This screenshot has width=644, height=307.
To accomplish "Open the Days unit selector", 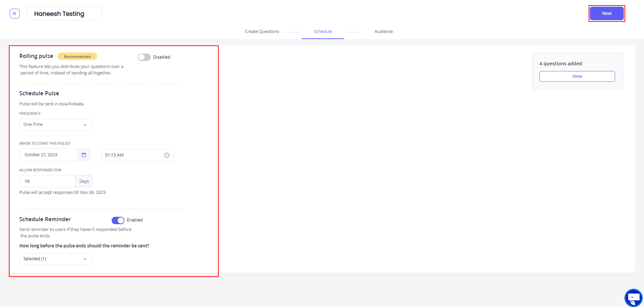I will [x=84, y=181].
